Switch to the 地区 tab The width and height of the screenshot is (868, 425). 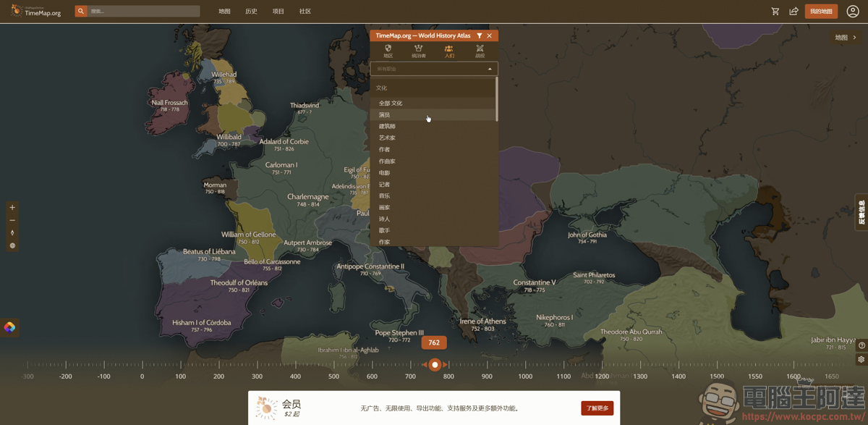click(x=388, y=51)
